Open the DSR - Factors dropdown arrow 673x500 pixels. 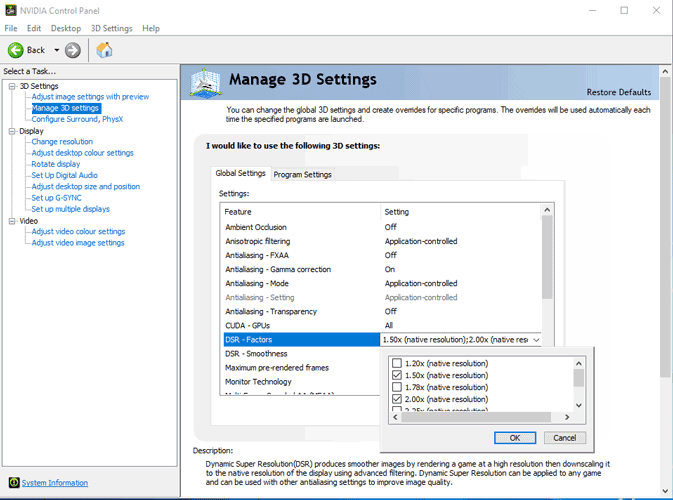(x=535, y=340)
